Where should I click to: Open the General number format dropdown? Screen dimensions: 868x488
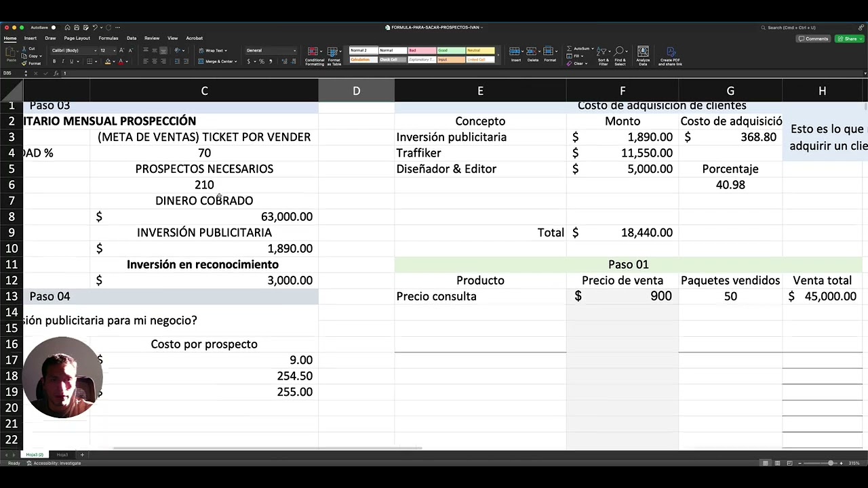(271, 50)
